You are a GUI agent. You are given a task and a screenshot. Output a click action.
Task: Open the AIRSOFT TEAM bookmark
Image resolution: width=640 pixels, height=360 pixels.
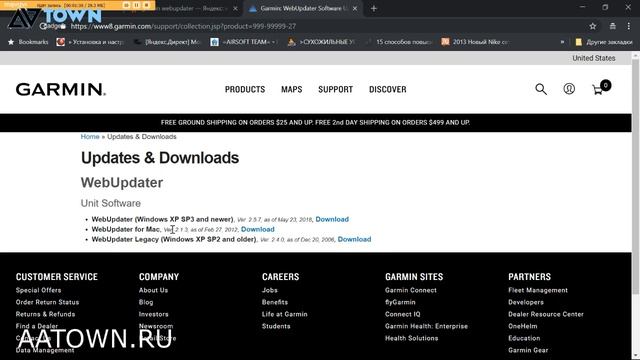[x=244, y=42]
